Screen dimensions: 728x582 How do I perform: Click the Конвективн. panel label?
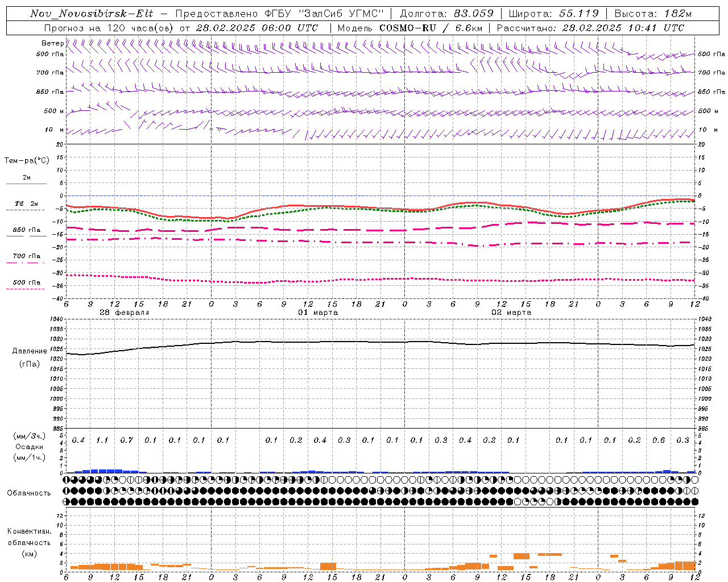coord(30,531)
